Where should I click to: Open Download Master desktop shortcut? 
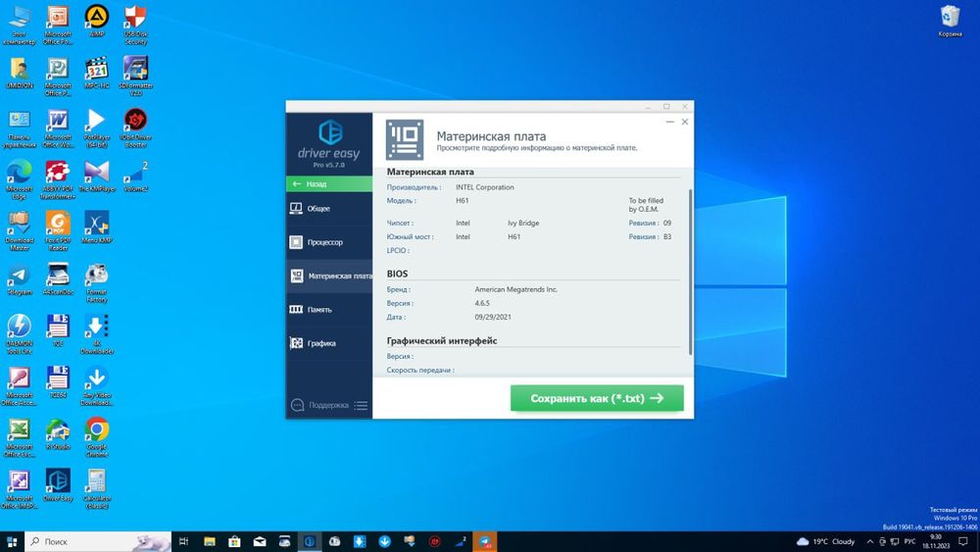pos(20,230)
